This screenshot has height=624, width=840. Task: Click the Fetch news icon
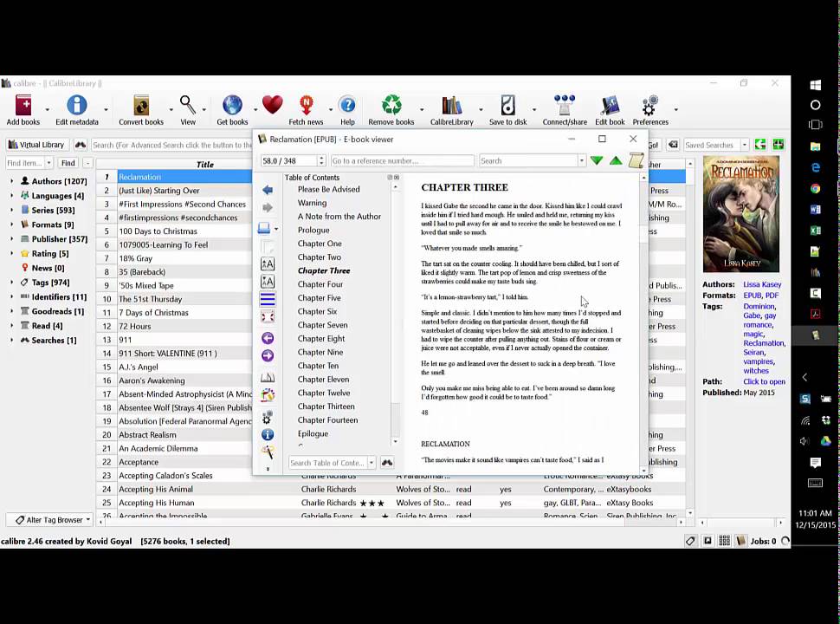click(306, 105)
